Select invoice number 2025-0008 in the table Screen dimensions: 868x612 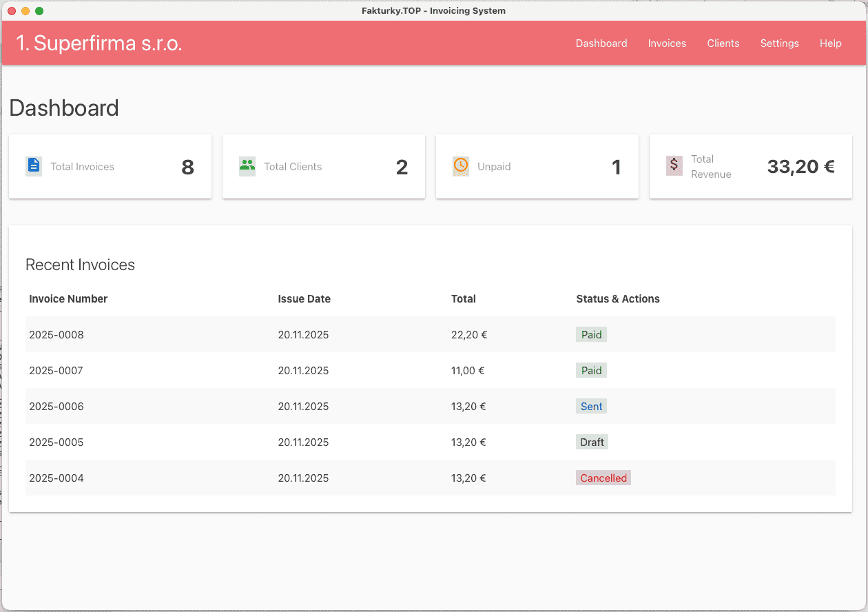click(56, 335)
